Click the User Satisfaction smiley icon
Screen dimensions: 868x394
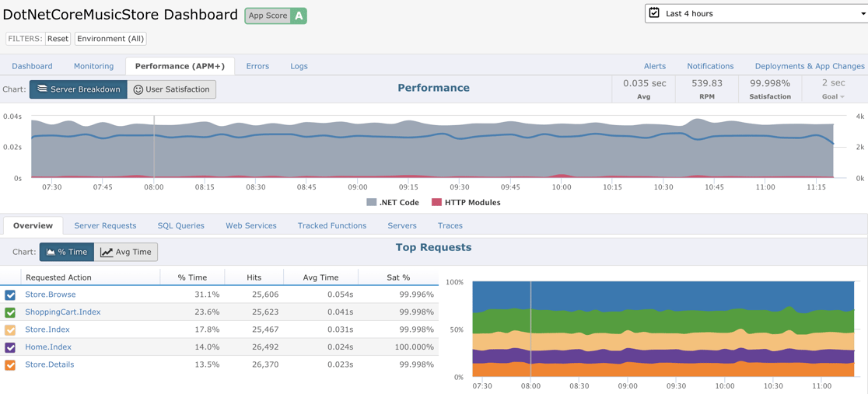[138, 89]
